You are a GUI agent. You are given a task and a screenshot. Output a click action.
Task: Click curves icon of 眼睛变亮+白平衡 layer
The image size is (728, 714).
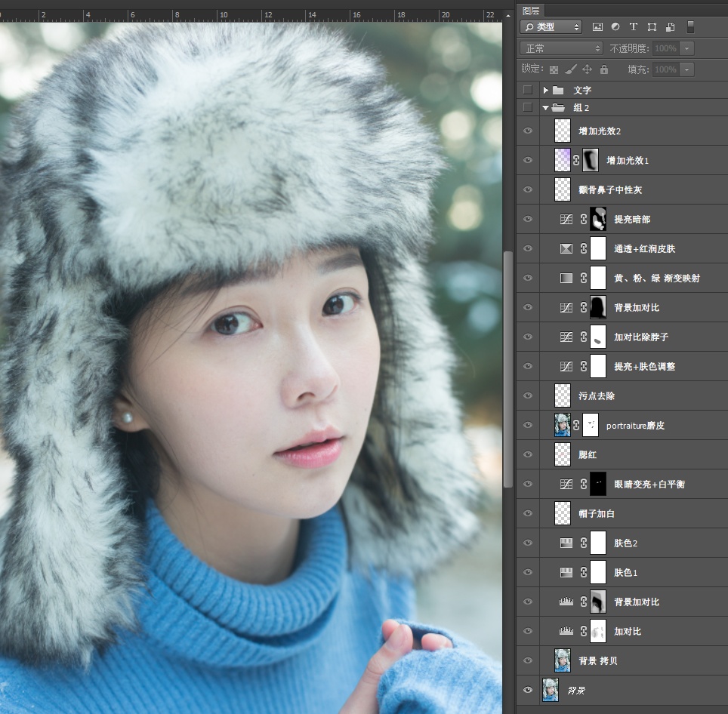566,484
